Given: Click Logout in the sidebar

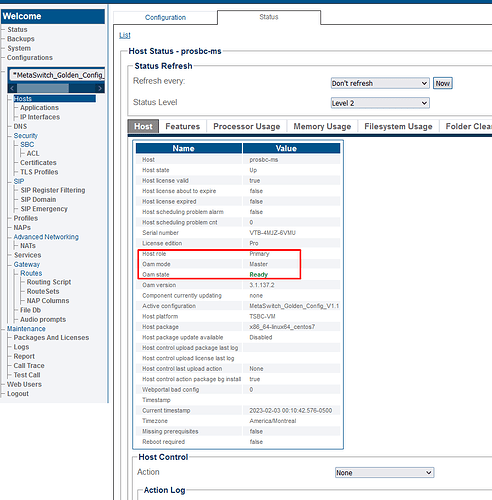Looking at the screenshot, I should tap(18, 394).
